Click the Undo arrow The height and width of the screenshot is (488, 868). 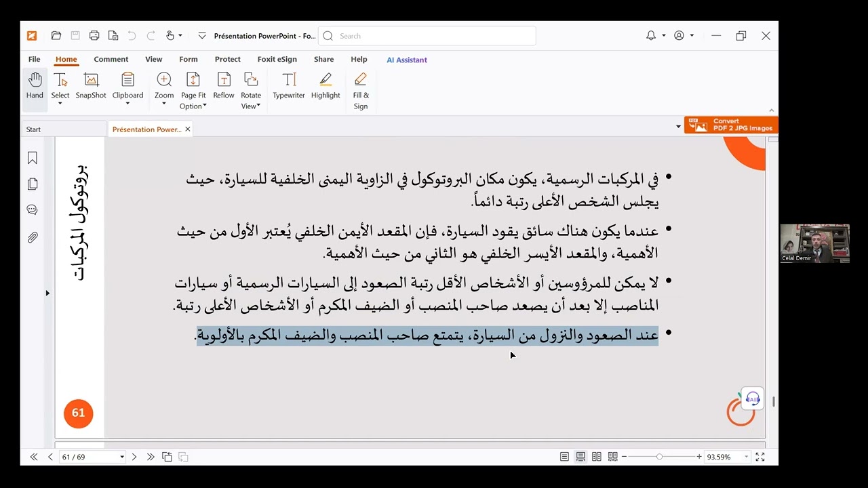pos(132,36)
